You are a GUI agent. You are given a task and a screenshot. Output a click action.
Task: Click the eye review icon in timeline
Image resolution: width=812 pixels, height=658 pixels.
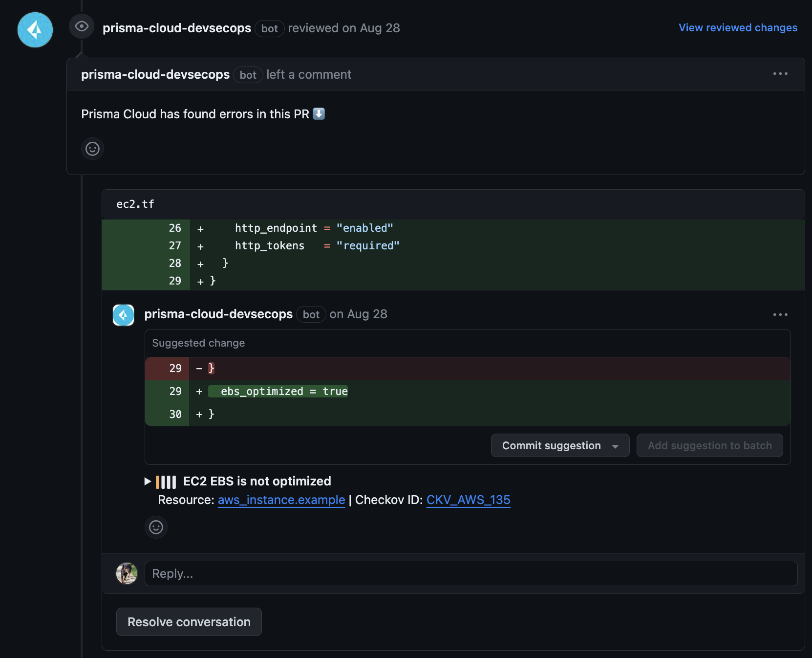tap(82, 26)
